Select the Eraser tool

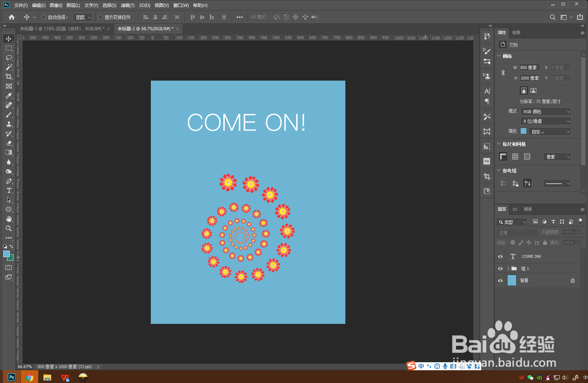point(9,143)
